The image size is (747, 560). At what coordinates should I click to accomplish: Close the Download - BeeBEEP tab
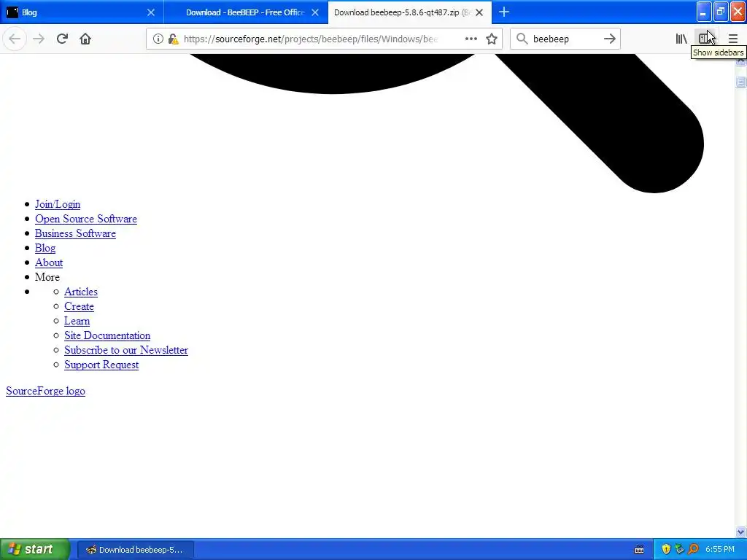[x=315, y=12]
